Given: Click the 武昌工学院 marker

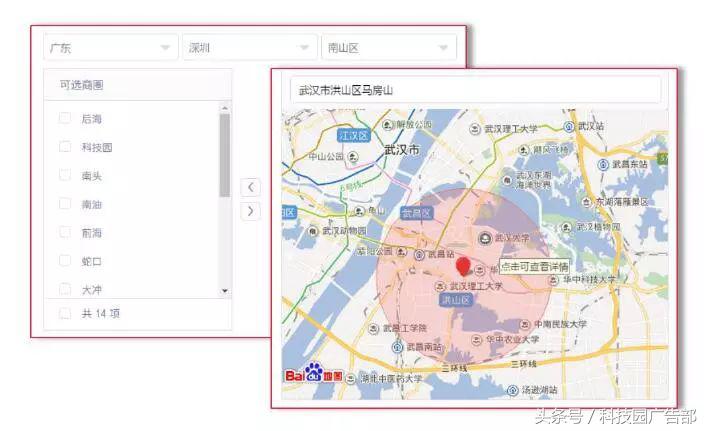Looking at the screenshot, I should coord(373,329).
